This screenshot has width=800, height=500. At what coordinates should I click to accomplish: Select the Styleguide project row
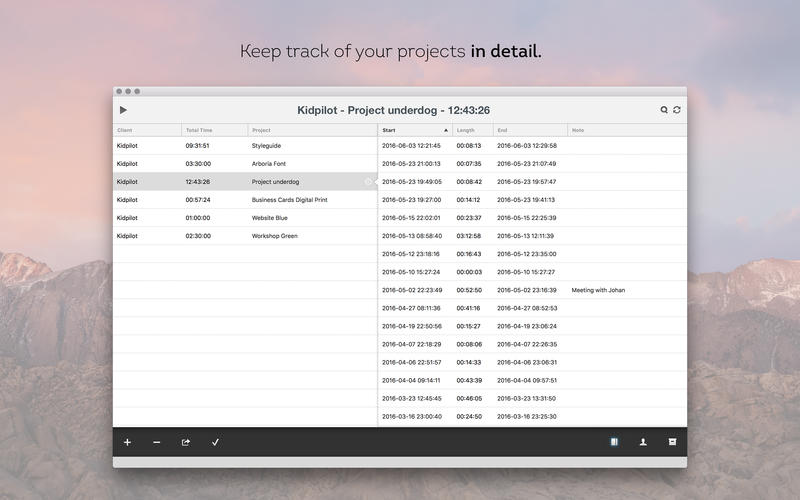[268, 146]
